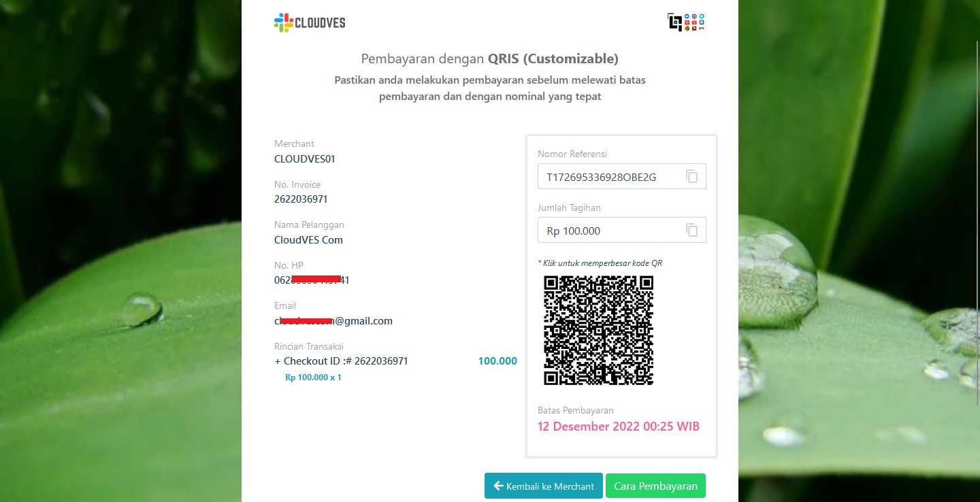The height and width of the screenshot is (502, 980).
Task: Click the Checkout ID transaction line
Action: pos(341,361)
